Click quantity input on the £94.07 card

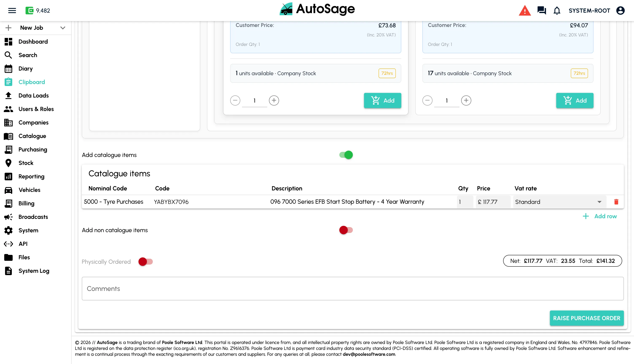(x=446, y=101)
